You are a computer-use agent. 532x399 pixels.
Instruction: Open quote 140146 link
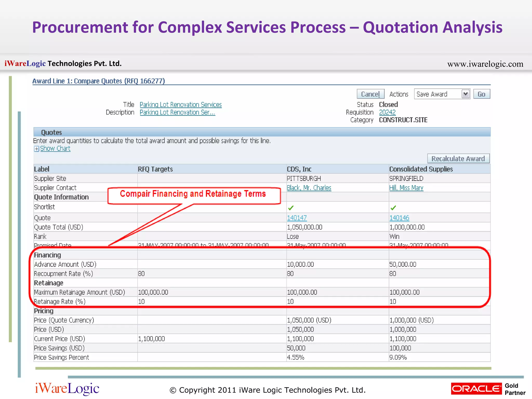[x=399, y=218]
